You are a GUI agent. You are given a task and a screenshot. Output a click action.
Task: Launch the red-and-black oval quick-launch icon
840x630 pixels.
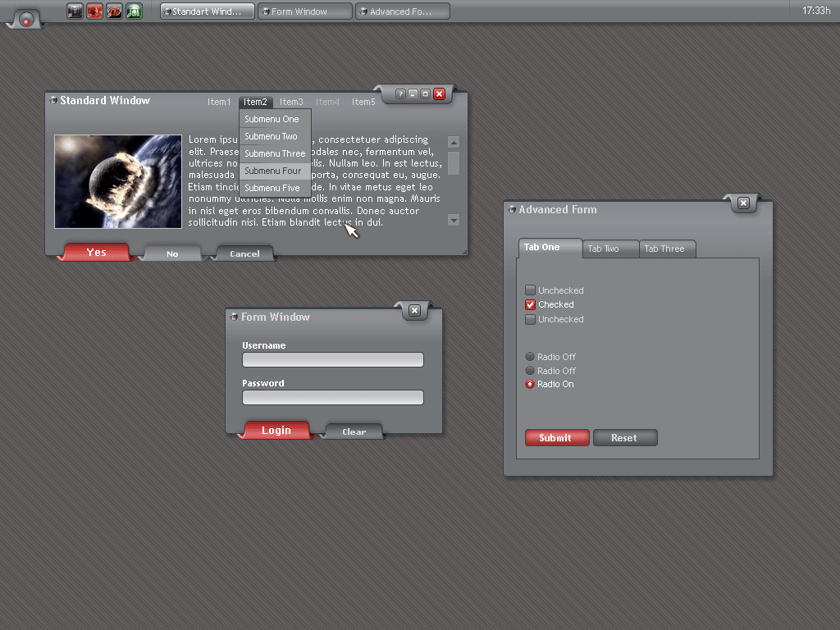[114, 11]
